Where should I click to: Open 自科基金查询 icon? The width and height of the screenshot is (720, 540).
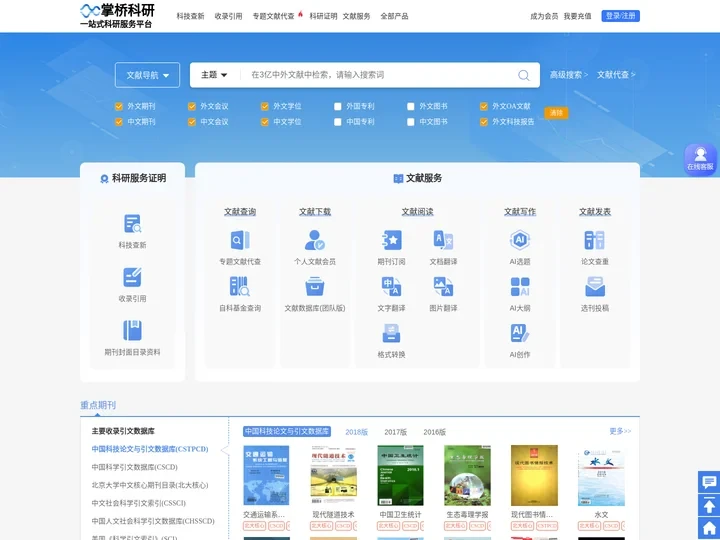[x=240, y=286]
